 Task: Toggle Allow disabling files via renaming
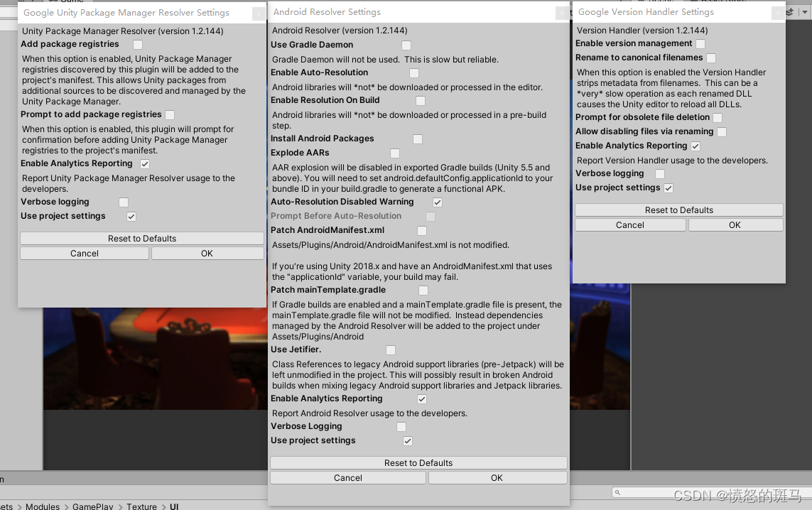[x=722, y=132]
